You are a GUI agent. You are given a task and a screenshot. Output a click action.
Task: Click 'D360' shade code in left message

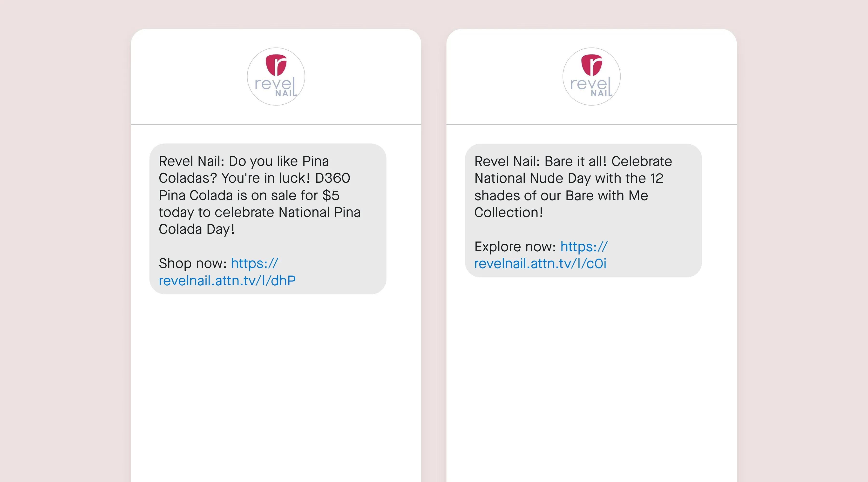click(x=332, y=178)
